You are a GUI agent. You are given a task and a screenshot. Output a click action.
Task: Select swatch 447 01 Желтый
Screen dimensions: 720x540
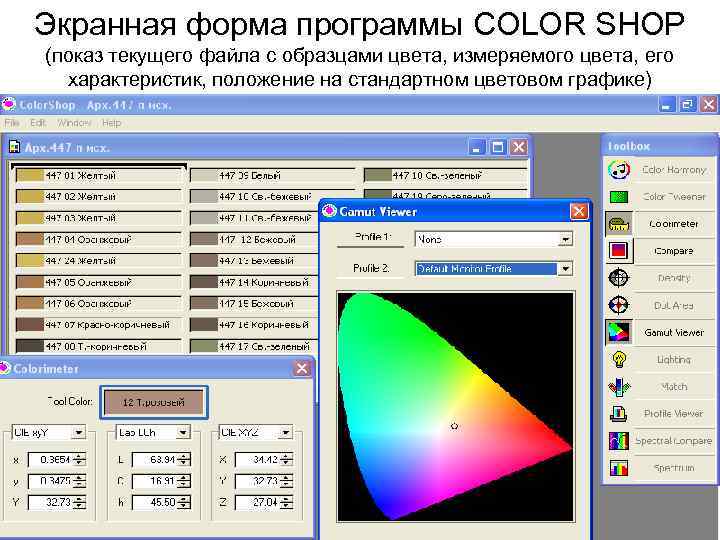tap(99, 175)
